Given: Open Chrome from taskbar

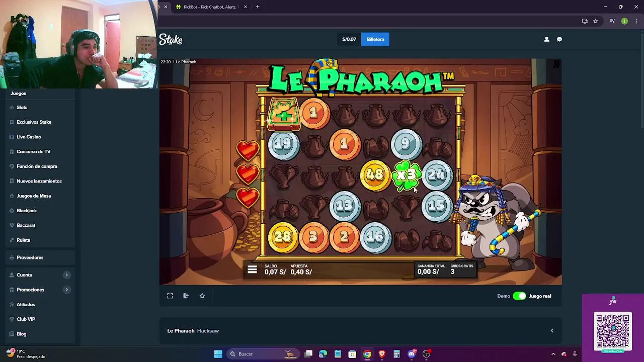Looking at the screenshot, I should click(367, 354).
